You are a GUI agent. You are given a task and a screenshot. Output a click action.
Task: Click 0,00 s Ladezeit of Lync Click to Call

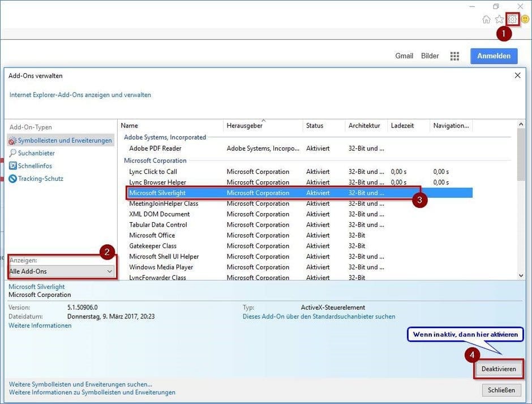click(398, 172)
